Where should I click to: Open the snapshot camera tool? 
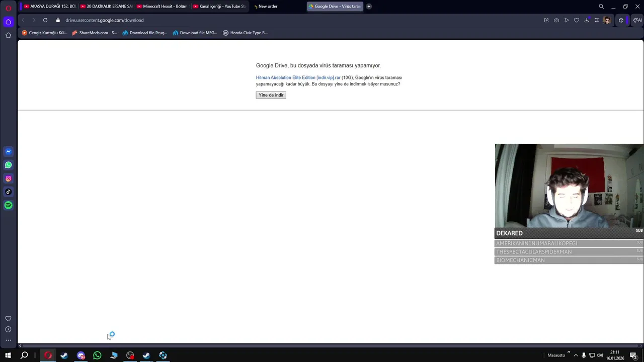point(556,20)
